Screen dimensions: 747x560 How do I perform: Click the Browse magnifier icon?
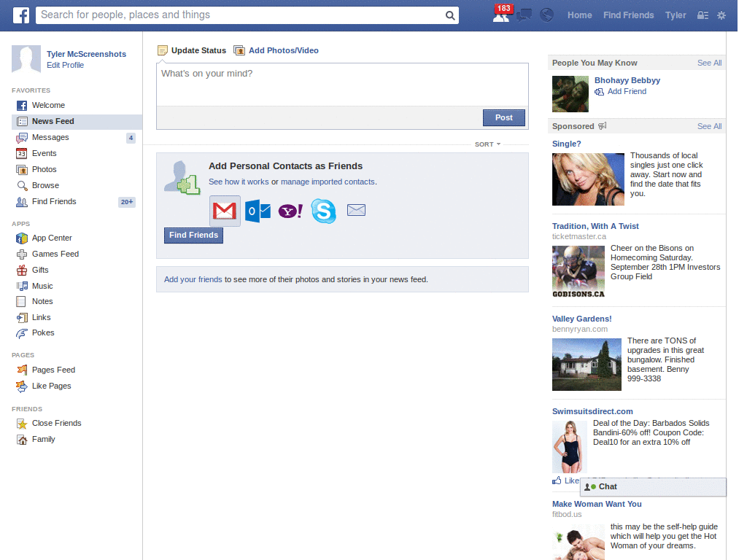pos(21,186)
